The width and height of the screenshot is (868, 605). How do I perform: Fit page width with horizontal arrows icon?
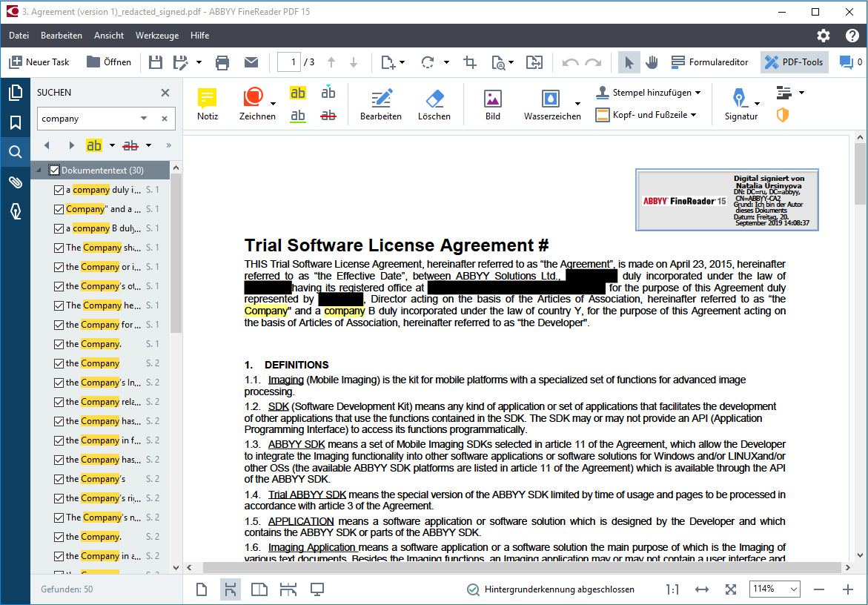pos(701,589)
